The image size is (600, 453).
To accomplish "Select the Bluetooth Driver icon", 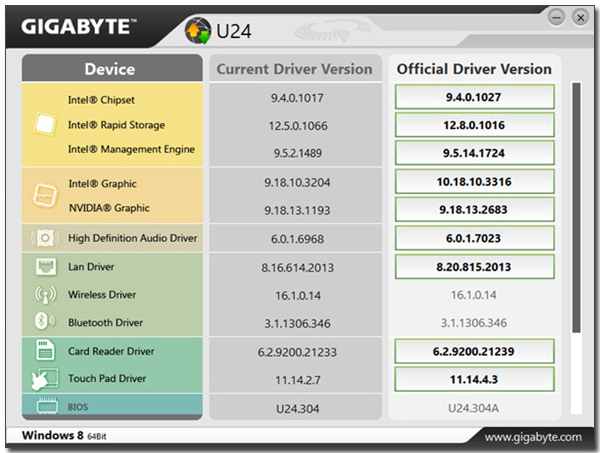I will (x=45, y=321).
